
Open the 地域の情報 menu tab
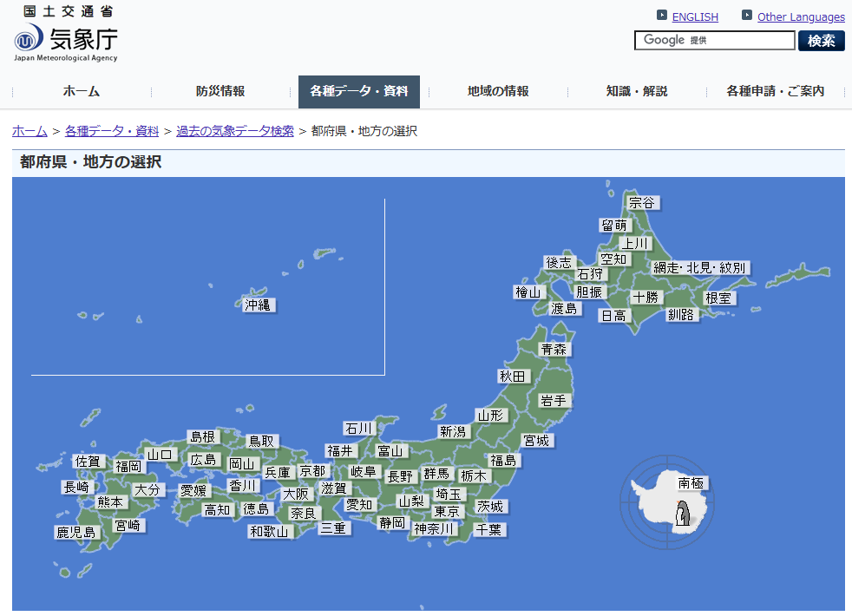tap(498, 92)
